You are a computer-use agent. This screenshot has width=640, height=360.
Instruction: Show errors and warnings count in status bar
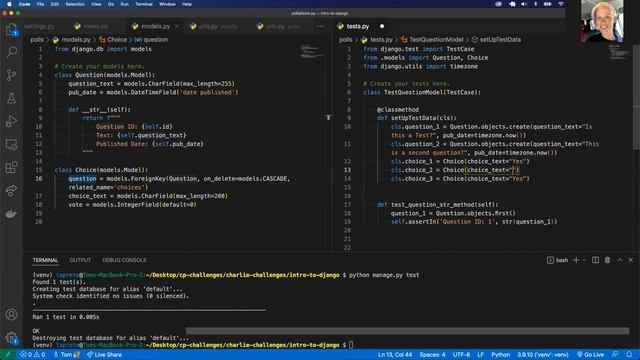[x=33, y=355]
